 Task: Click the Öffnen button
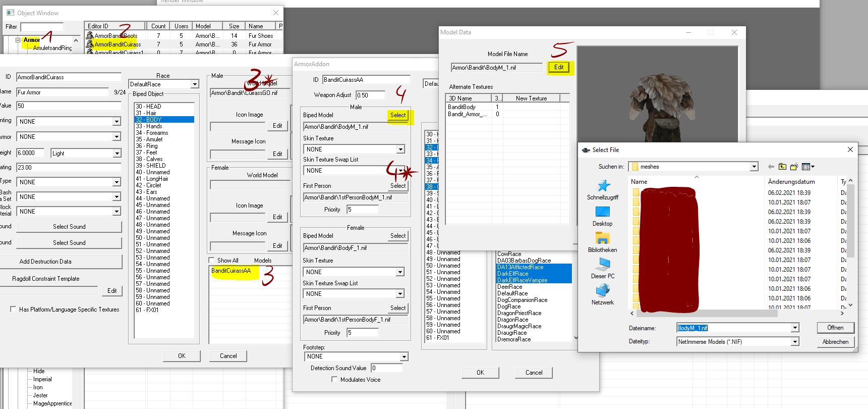point(835,328)
